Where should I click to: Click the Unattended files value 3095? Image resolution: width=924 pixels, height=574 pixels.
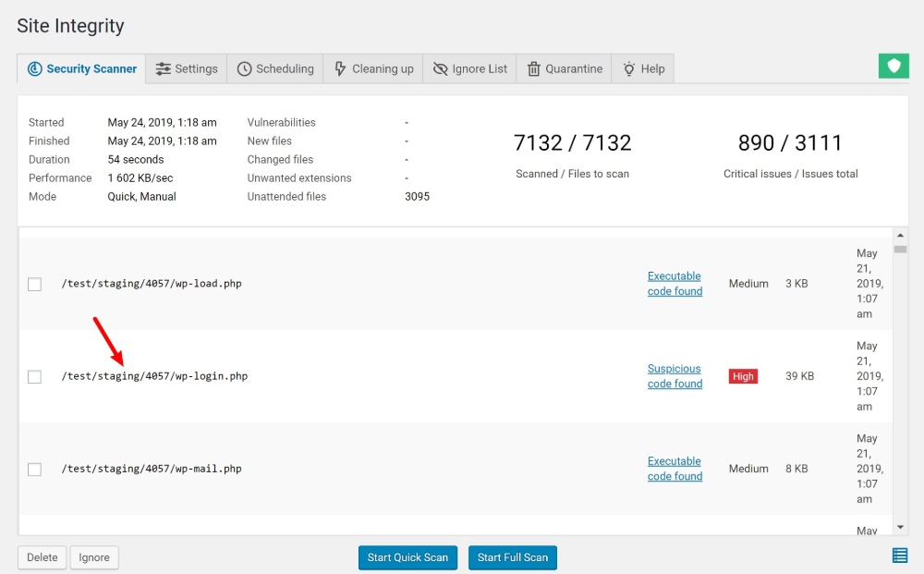click(x=418, y=197)
